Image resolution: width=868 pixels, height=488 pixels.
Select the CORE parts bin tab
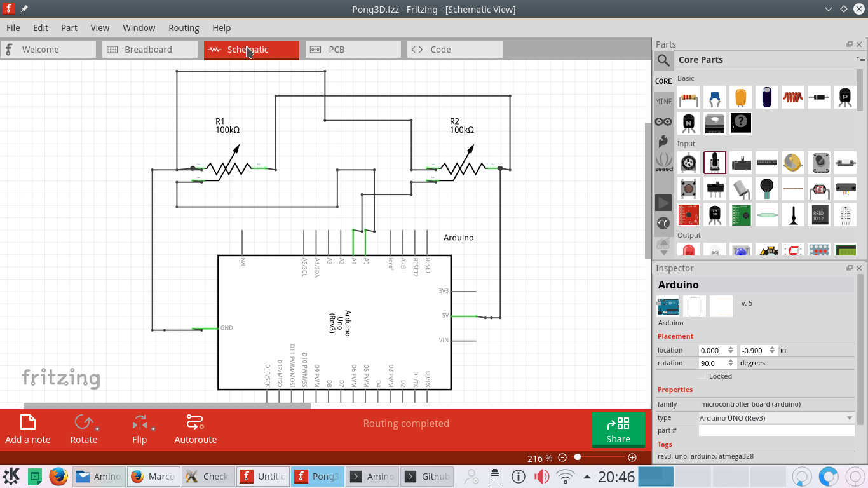(x=663, y=81)
